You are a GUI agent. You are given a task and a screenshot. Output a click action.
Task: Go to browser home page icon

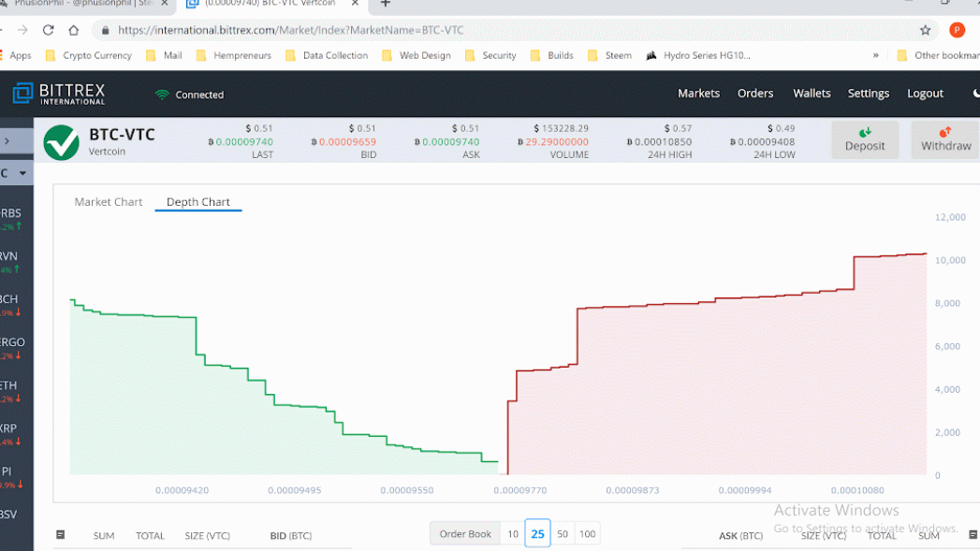[74, 30]
